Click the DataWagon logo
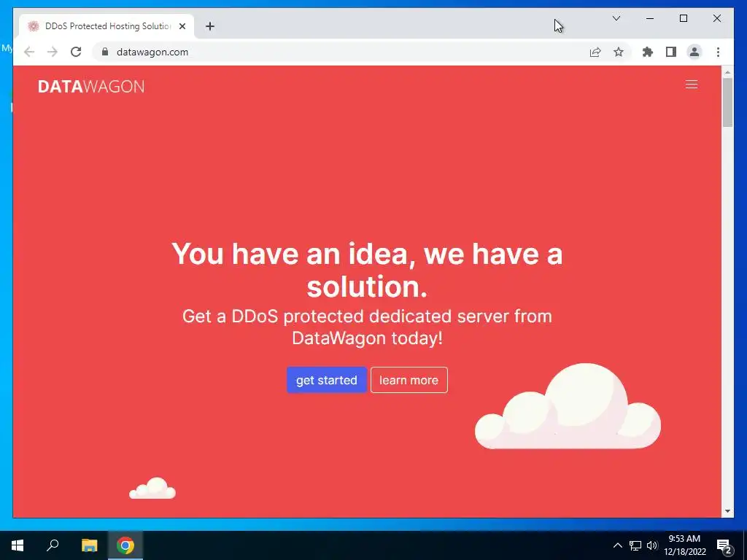Screen dimensions: 747x560 coord(91,86)
